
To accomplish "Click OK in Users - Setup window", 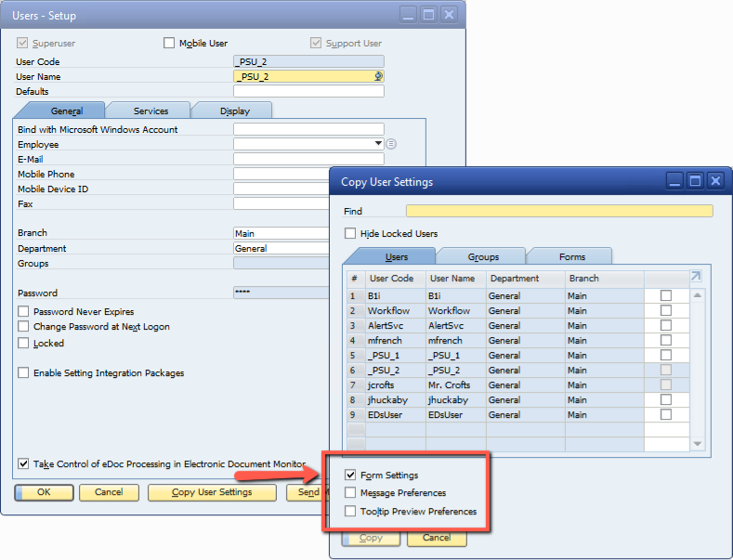I will pos(44,492).
